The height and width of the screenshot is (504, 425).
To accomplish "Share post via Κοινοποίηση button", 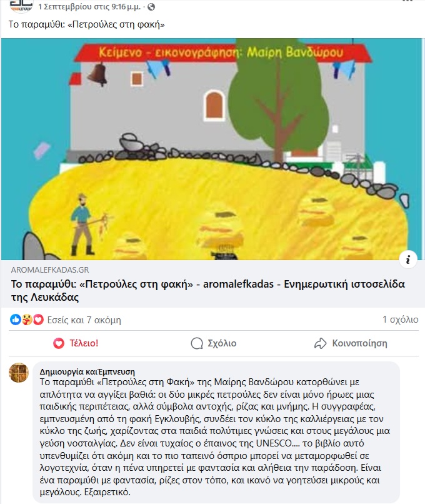I will [351, 343].
